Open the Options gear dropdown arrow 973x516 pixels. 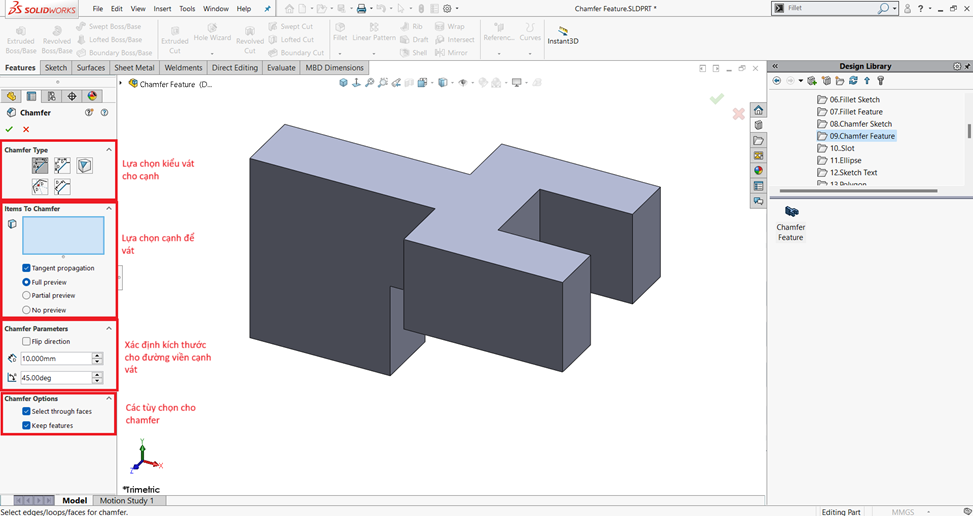click(457, 9)
